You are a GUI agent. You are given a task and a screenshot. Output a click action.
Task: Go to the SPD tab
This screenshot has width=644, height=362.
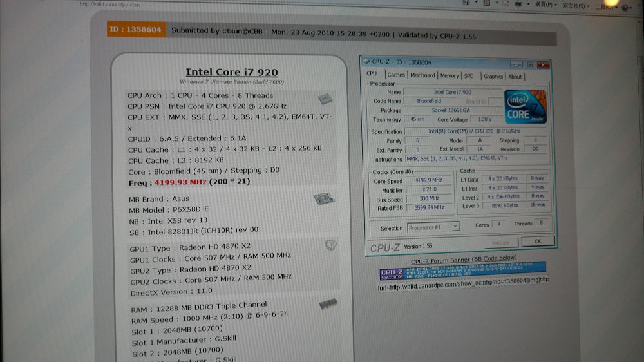pyautogui.click(x=469, y=76)
